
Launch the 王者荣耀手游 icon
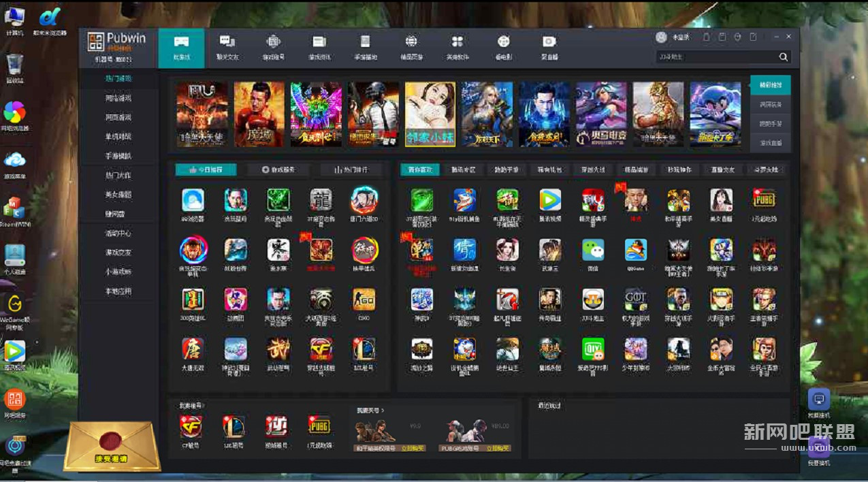764,300
